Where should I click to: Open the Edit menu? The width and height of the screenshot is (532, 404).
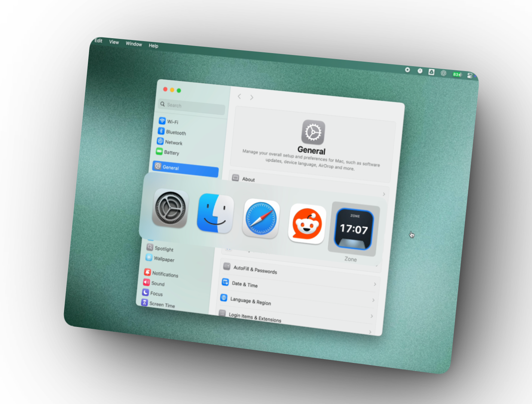point(98,40)
